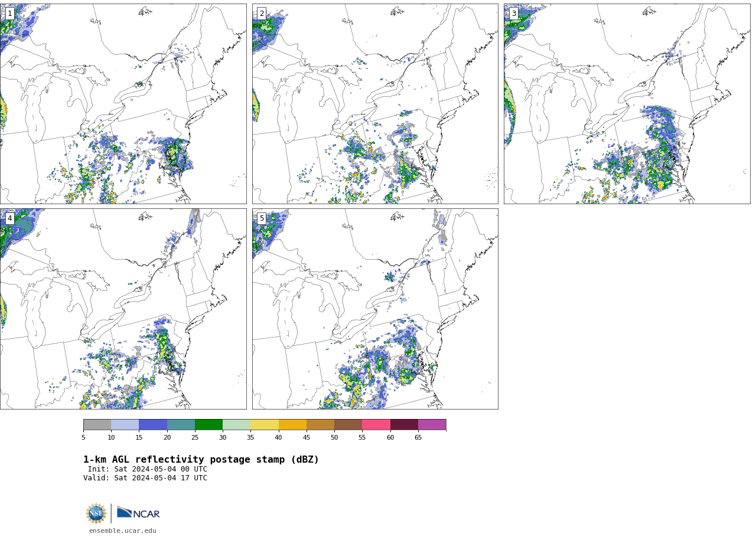Click the member label box numbered 3
This screenshot has width=756, height=537.
click(513, 14)
